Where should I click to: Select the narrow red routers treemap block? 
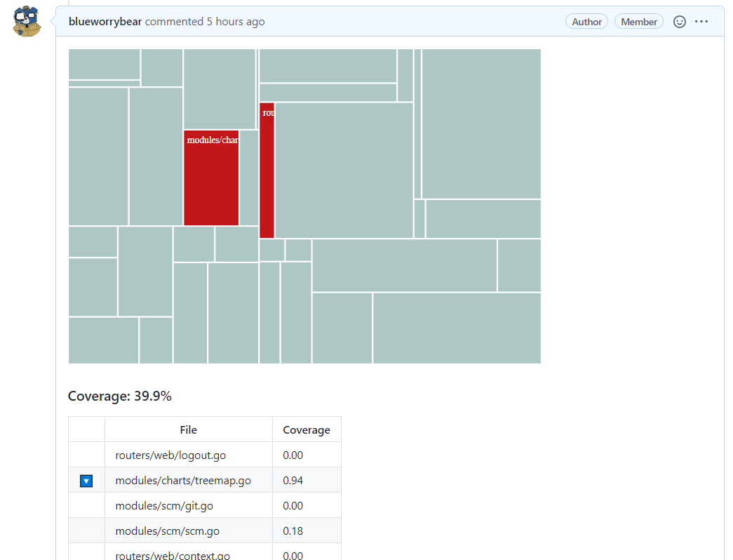coord(267,171)
